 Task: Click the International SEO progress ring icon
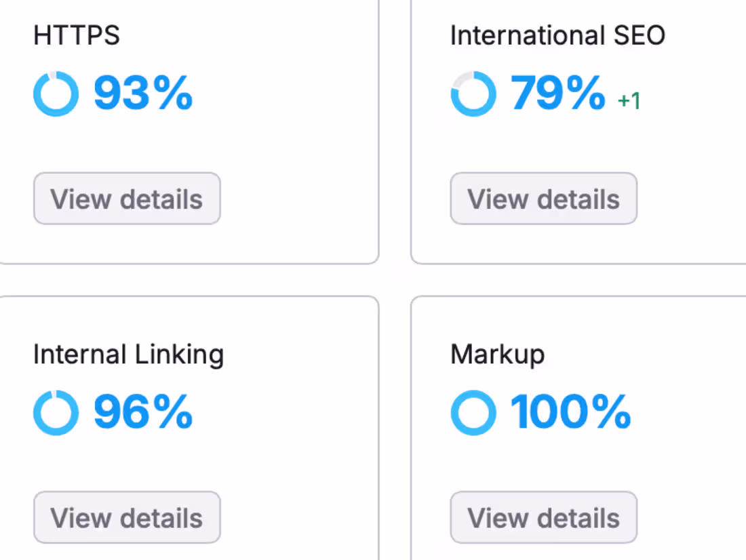[473, 93]
